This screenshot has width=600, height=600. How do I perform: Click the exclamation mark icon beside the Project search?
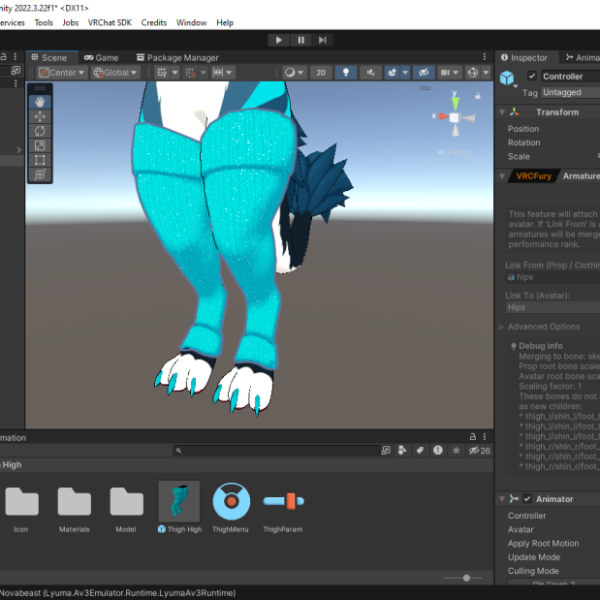(x=438, y=450)
